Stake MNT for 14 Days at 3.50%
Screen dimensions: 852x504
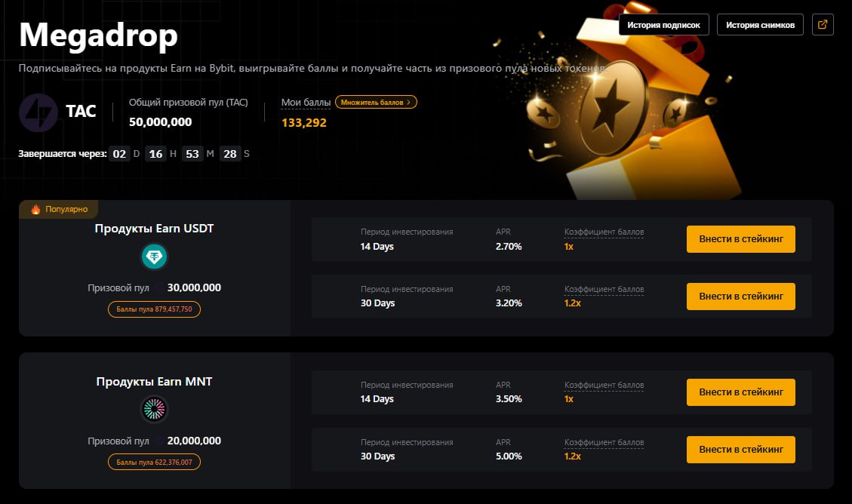(740, 392)
